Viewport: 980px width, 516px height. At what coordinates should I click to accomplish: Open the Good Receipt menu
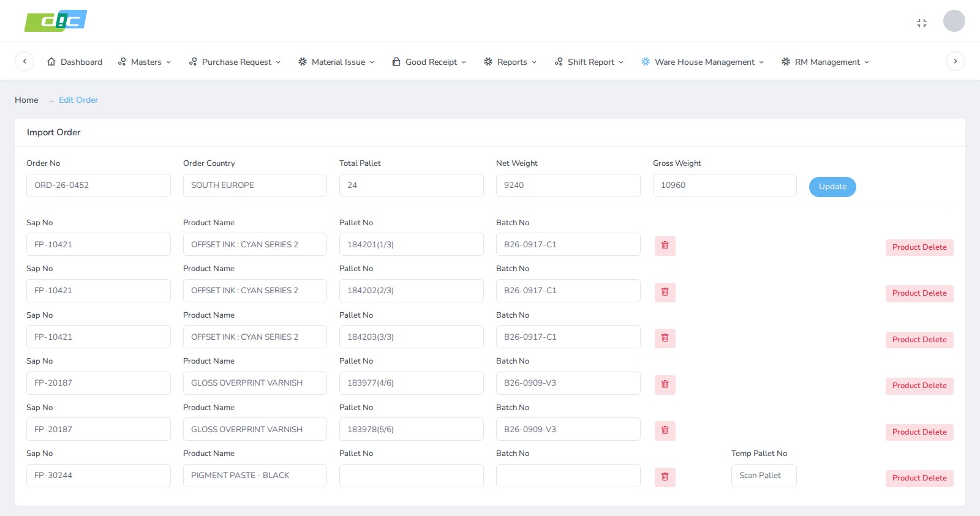(429, 62)
